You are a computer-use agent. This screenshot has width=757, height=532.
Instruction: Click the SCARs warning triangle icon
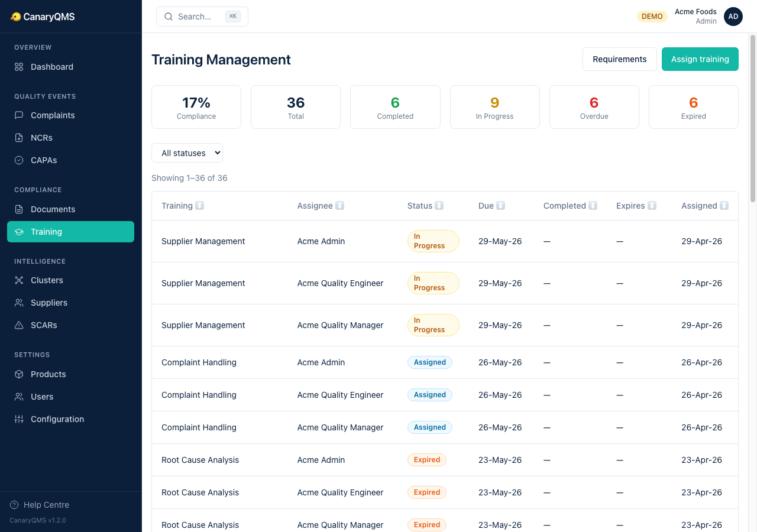19,325
